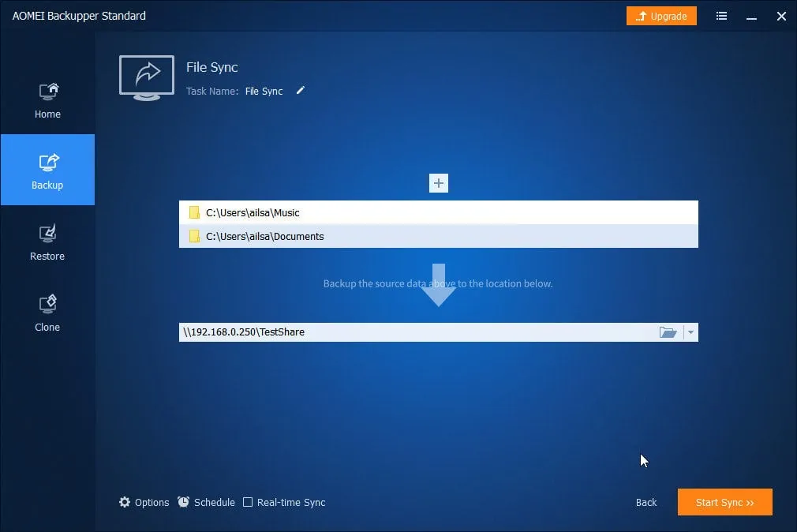Go to the Restore section

tap(47, 242)
